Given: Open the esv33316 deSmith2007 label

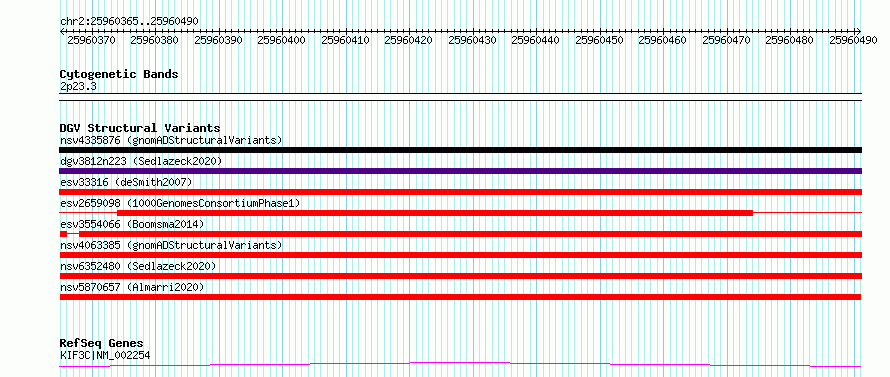Looking at the screenshot, I should pyautogui.click(x=126, y=182).
